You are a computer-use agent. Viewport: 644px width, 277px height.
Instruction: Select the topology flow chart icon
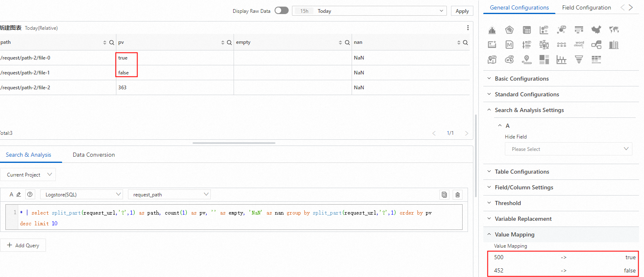pos(596,45)
